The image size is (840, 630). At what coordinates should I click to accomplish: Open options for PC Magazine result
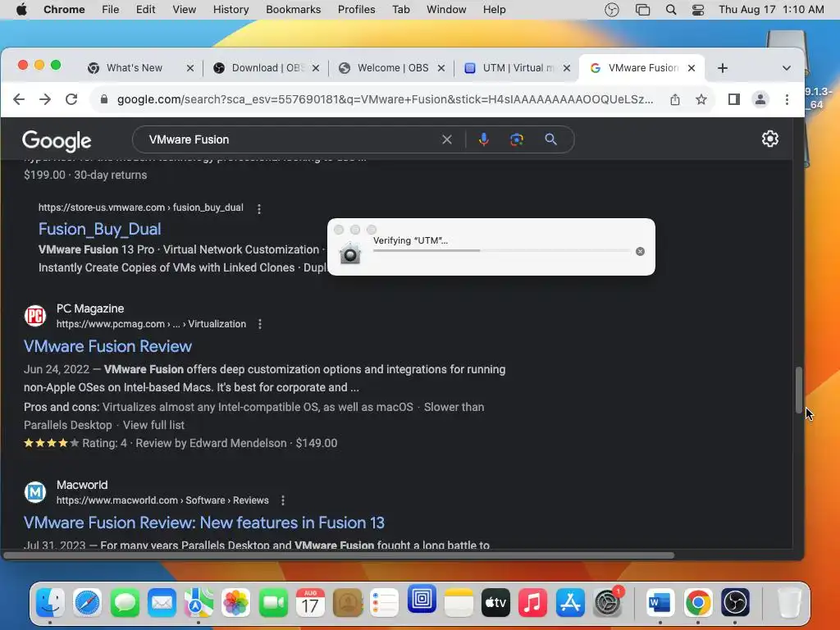click(260, 324)
